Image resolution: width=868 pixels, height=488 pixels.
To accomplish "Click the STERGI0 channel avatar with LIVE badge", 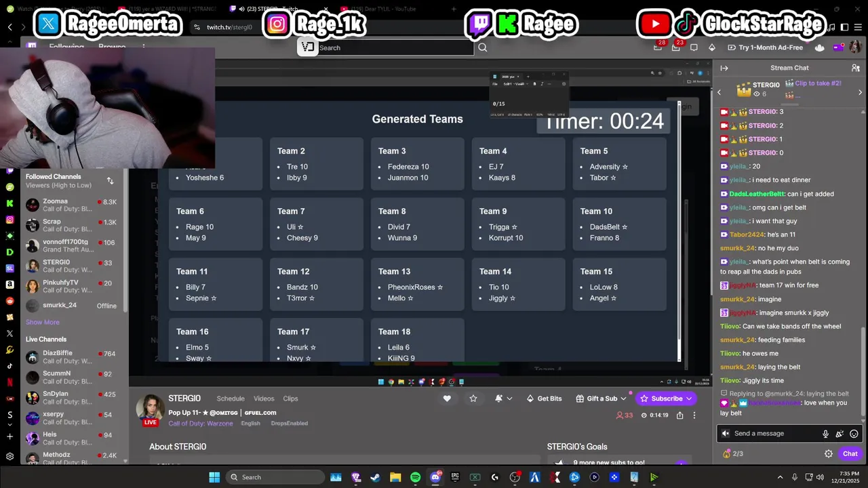I will [x=151, y=409].
